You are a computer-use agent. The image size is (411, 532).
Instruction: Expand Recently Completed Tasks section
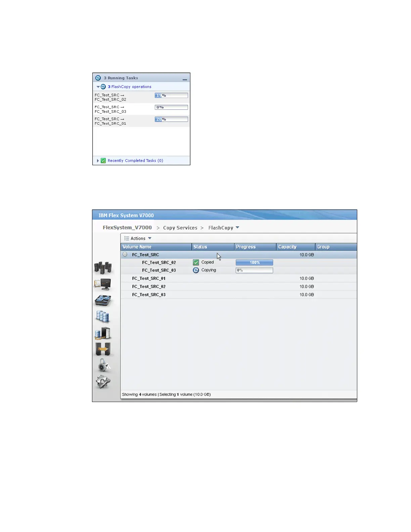98,161
